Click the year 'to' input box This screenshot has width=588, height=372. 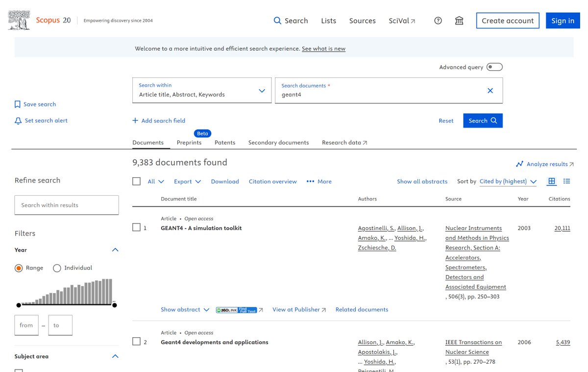click(60, 325)
